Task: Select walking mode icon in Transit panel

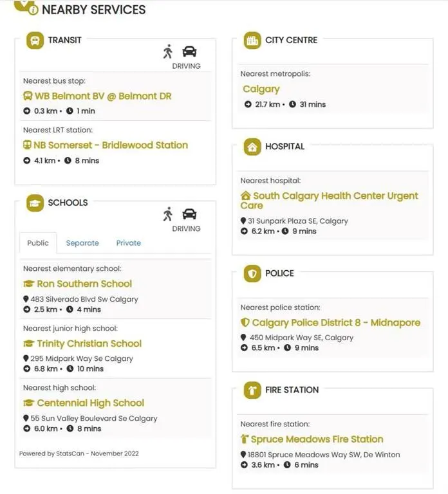Action: [x=168, y=51]
